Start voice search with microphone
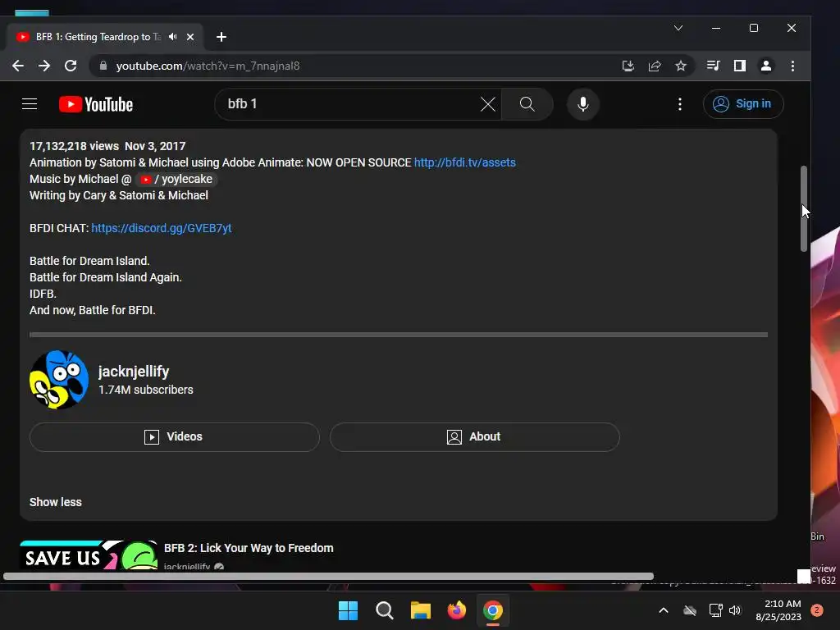The image size is (840, 630). 583,104
